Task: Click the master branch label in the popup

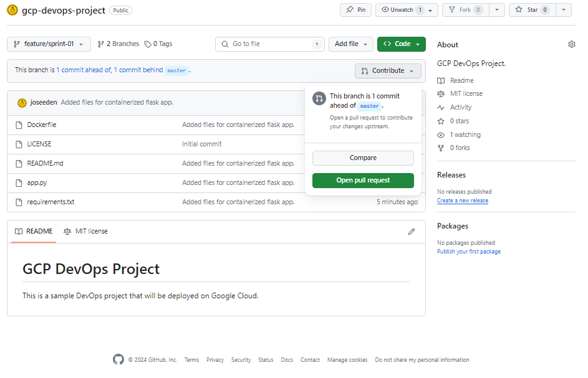Action: 369,106
